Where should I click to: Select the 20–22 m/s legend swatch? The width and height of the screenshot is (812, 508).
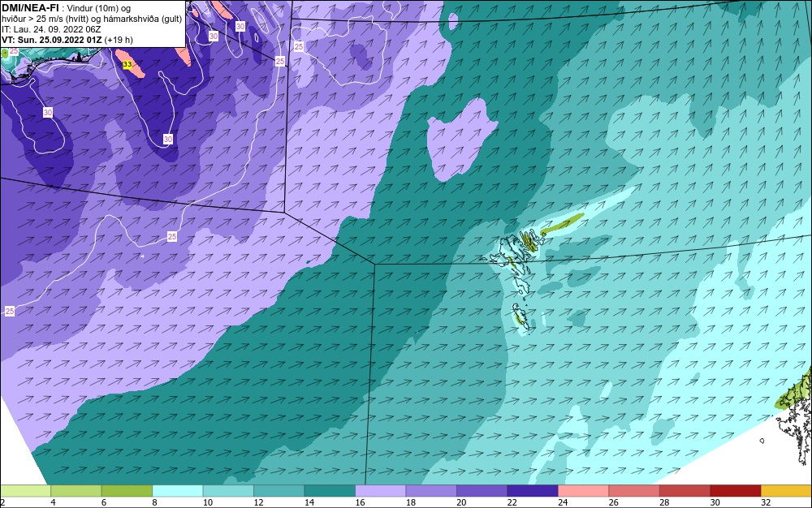(x=482, y=491)
